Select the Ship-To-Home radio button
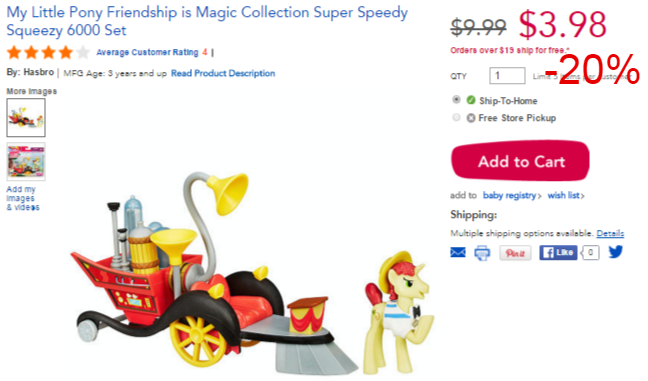This screenshot has width=648, height=381. (456, 100)
